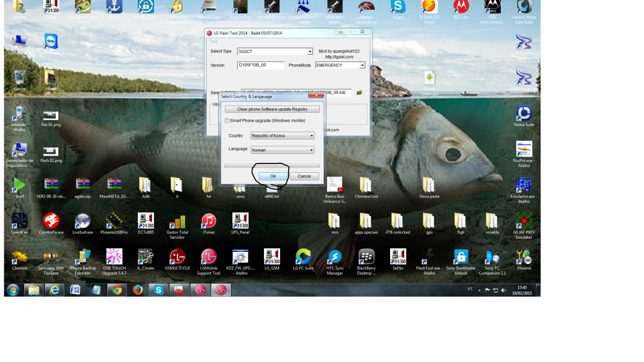Select the NssPro.exe shortcut icon
The image size is (644, 362).
[x=524, y=154]
